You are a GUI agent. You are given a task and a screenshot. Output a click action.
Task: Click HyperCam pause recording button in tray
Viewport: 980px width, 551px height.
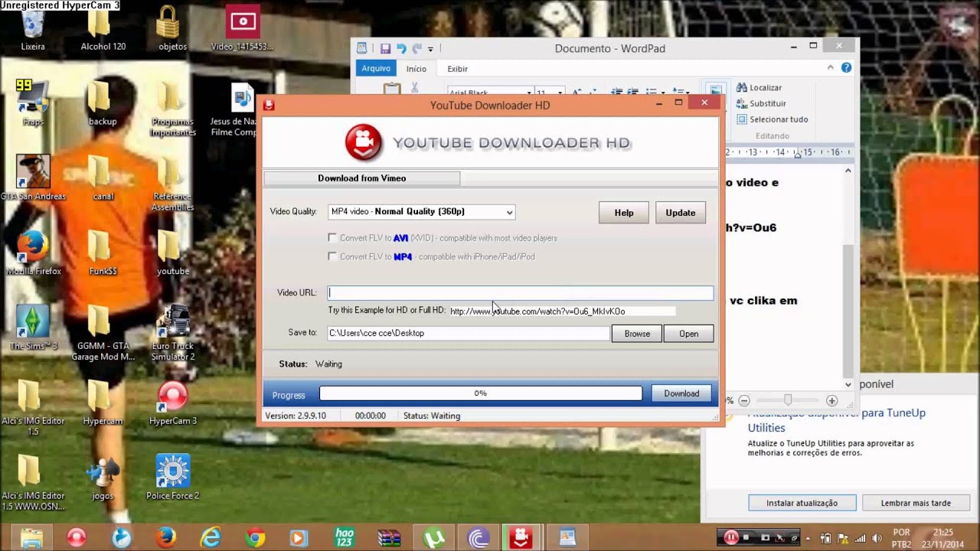(731, 537)
